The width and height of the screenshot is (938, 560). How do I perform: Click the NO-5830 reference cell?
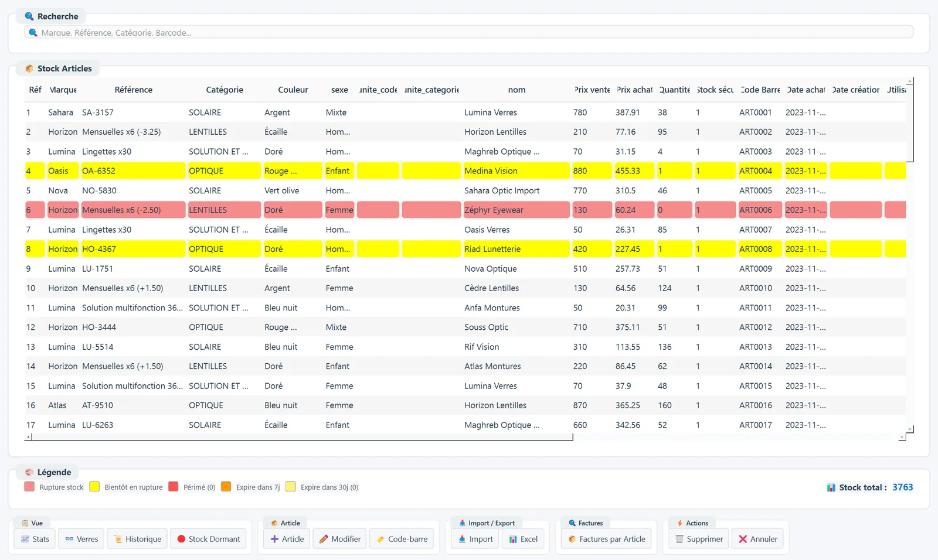click(133, 190)
